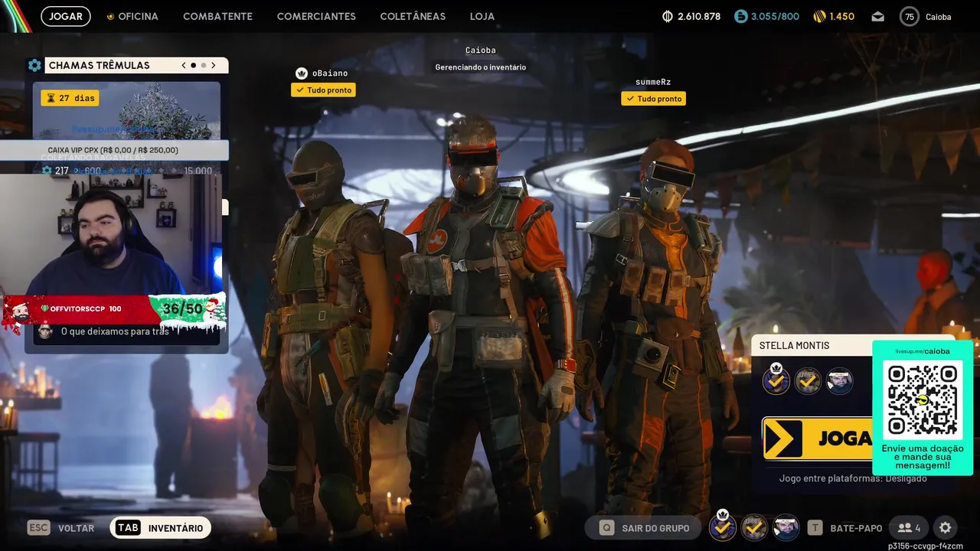980x551 pixels.
Task: Select the second event page dot
Action: [x=203, y=66]
